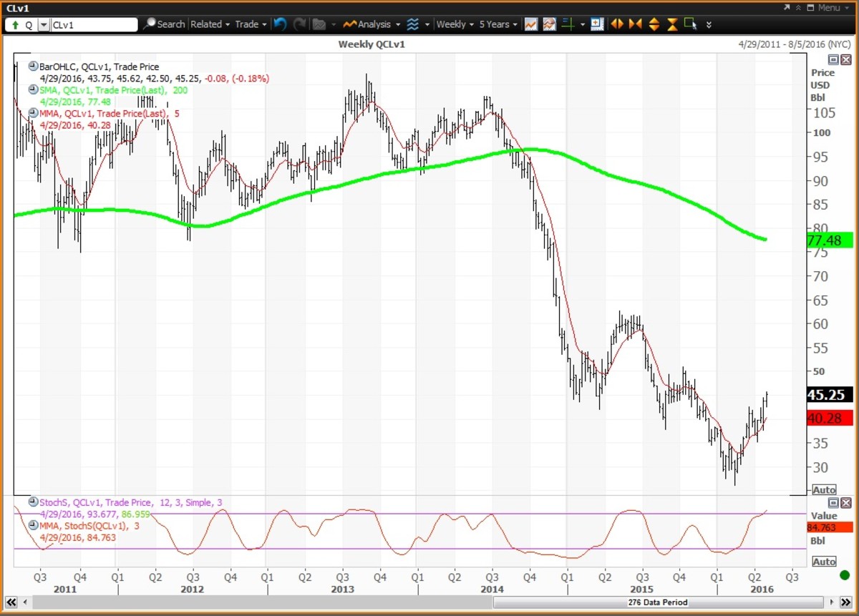
Task: Toggle the SMA 200 study info bubble
Action: (x=33, y=89)
